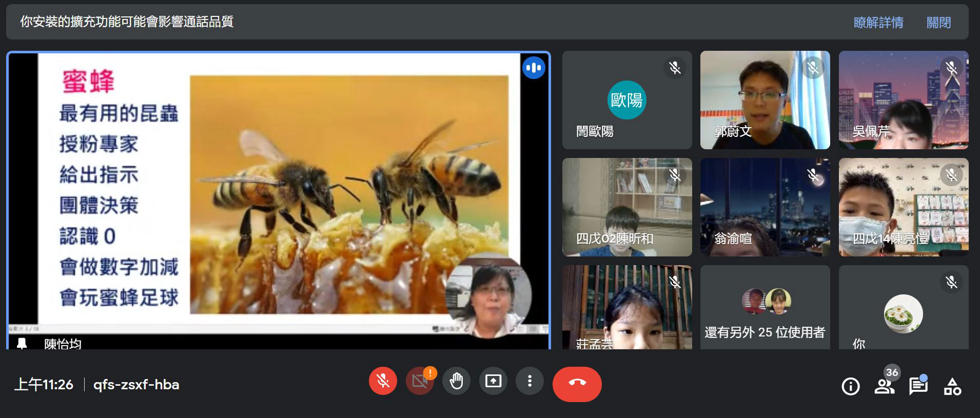Select the 郭蔚文 video tile
Viewport: 980px width, 418px height.
pyautogui.click(x=765, y=100)
